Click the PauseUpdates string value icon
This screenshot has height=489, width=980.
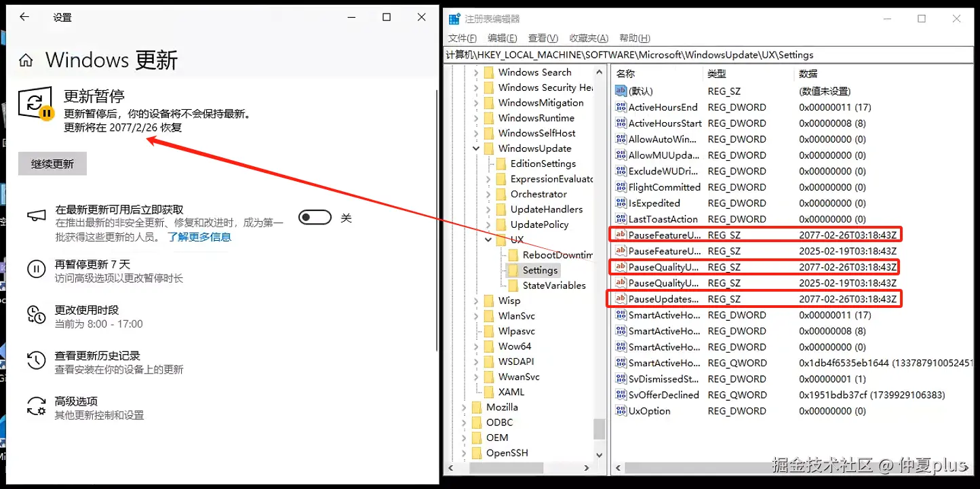point(621,298)
